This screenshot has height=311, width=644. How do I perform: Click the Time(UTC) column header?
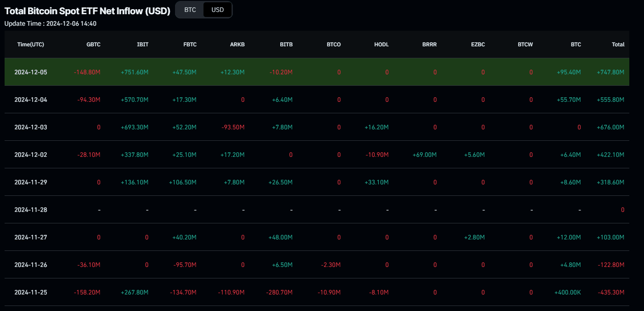[31, 44]
